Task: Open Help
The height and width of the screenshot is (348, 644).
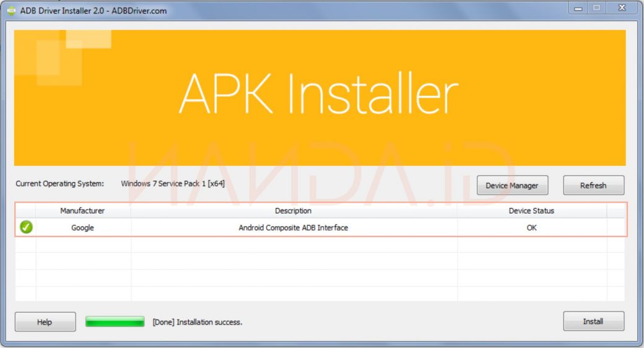Action: pos(45,322)
